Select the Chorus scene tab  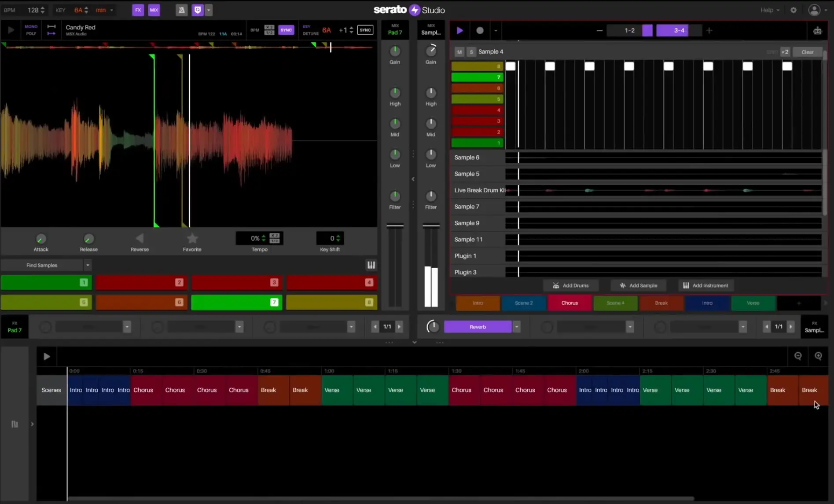point(569,303)
